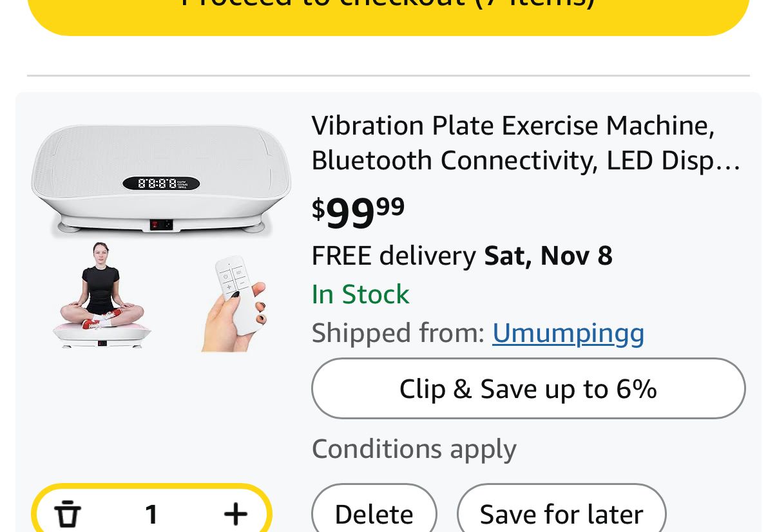The image size is (777, 532).
Task: Clip the Save up to 6% coupon
Action: [528, 388]
